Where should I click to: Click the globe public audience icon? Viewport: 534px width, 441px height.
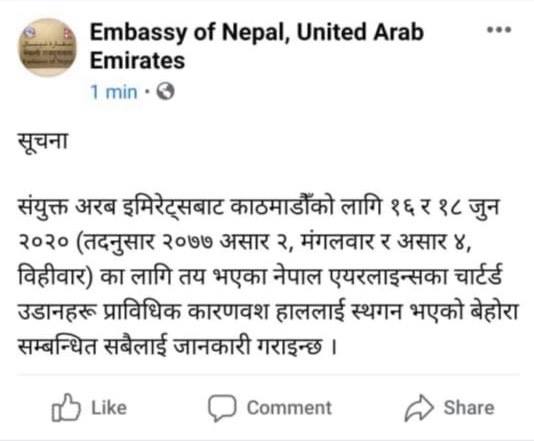166,92
